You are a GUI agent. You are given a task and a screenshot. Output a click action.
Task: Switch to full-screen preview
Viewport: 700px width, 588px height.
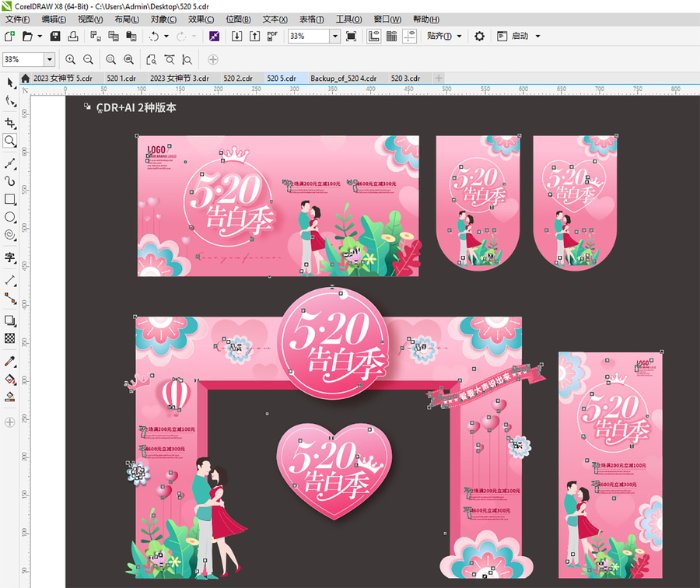point(352,36)
